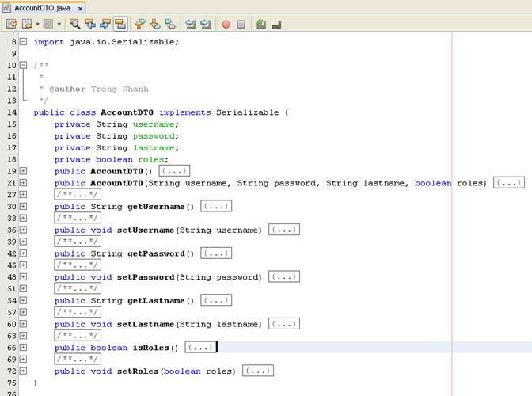The image size is (532, 396).
Task: Close the AccountDTO.java tab
Action: 80,8
